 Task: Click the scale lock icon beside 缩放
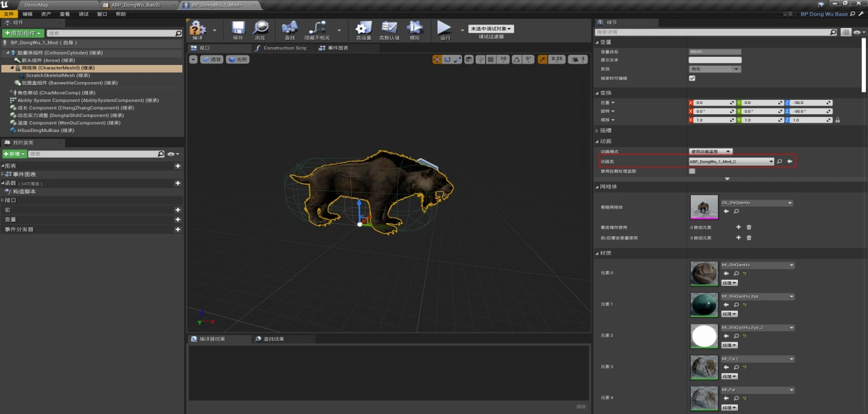point(837,120)
